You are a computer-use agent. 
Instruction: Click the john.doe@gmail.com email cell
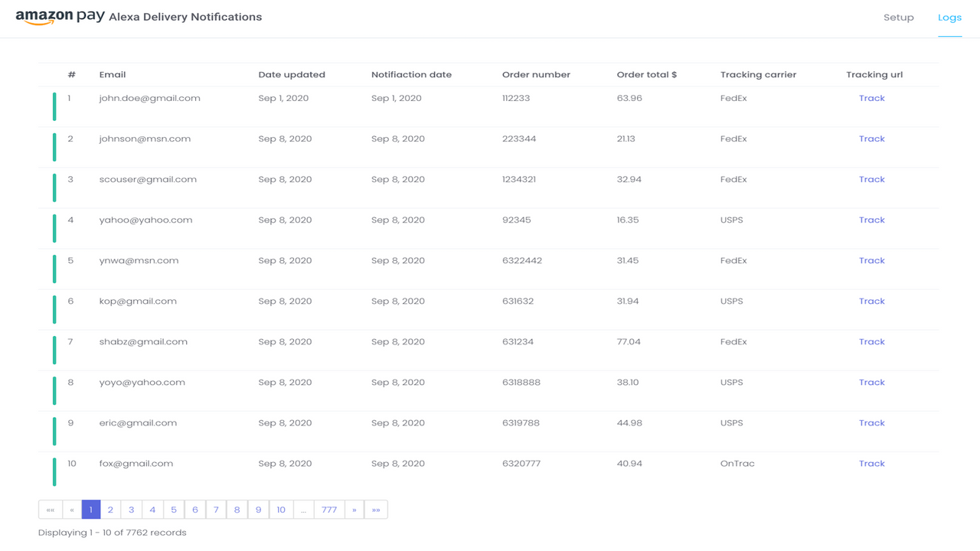pyautogui.click(x=150, y=98)
